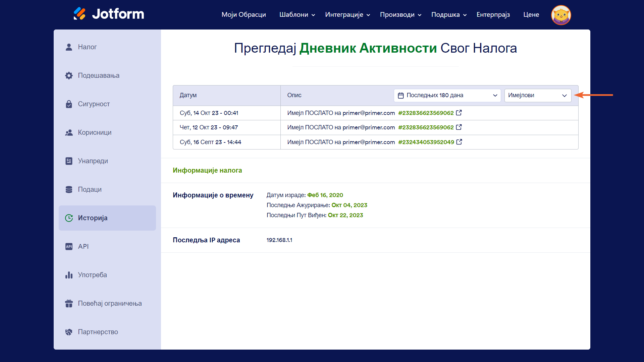
Task: Click the Сигурност shield icon
Action: pos(69,104)
